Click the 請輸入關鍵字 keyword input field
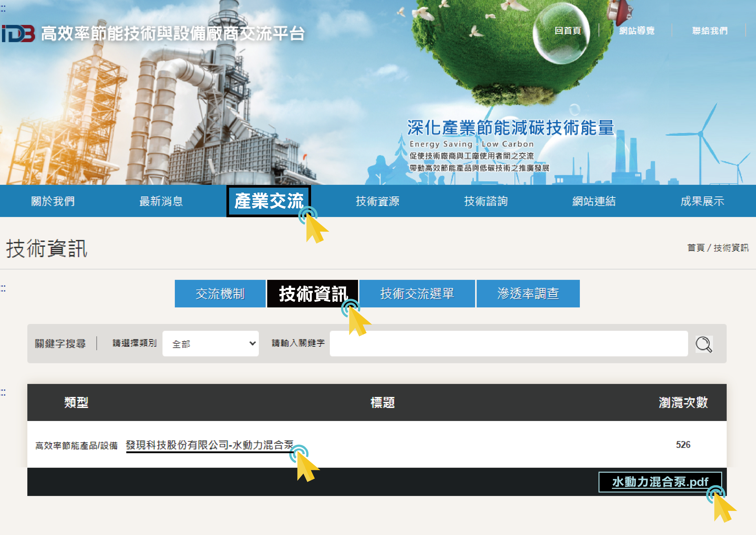Viewport: 756px width, 535px height. [508, 343]
